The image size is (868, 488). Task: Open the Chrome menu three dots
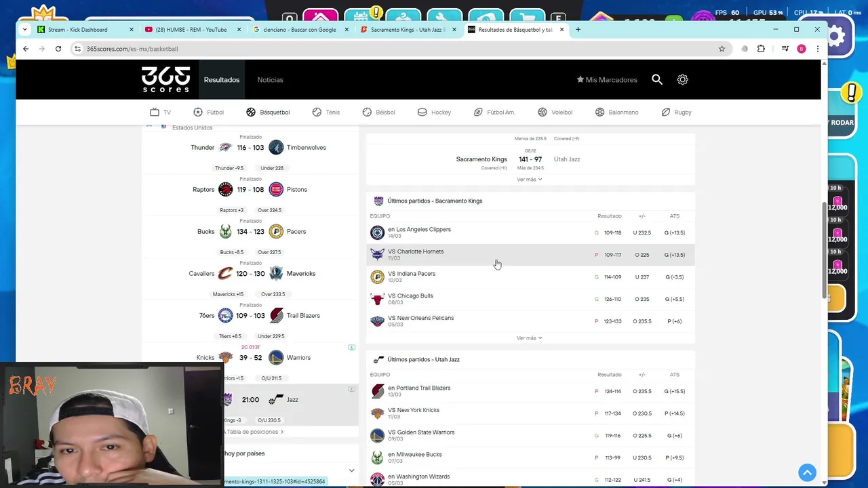pyautogui.click(x=817, y=49)
